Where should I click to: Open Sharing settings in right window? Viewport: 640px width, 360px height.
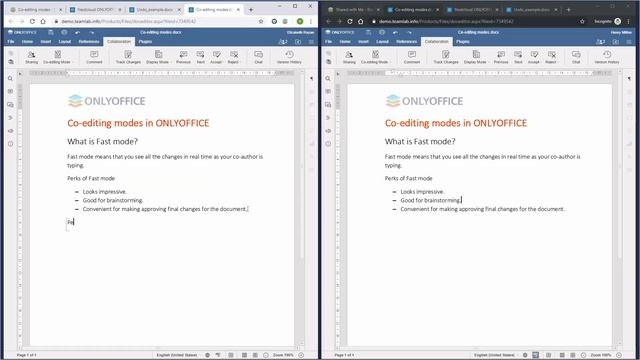click(349, 57)
